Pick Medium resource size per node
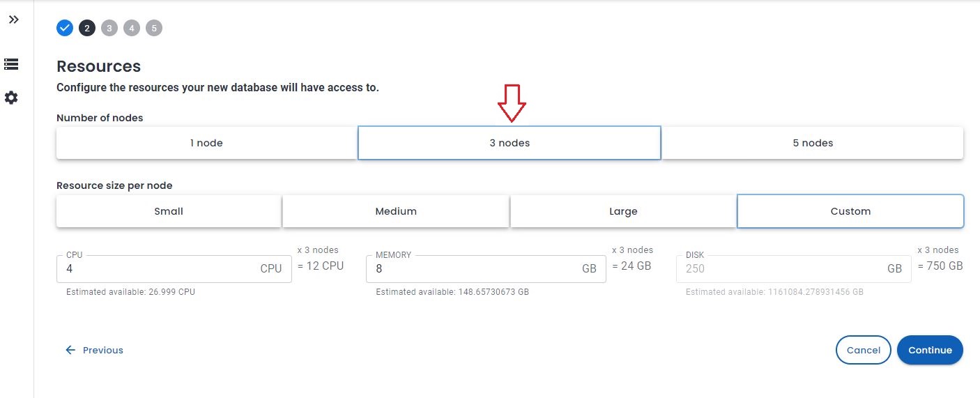 coord(396,211)
